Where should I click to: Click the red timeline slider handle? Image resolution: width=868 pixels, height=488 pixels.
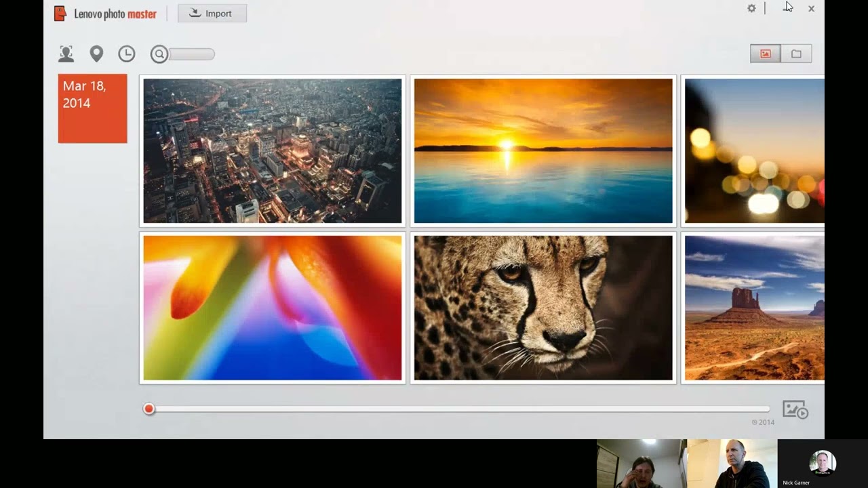149,409
